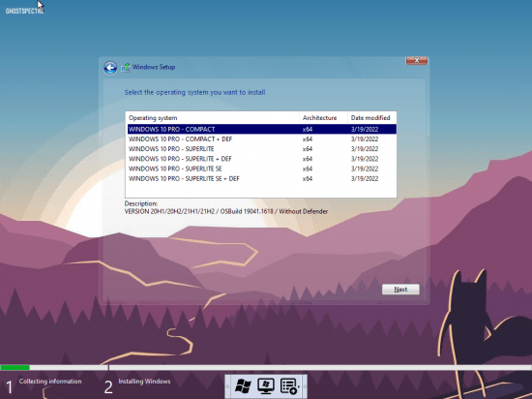
Task: Click the Date modified column header
Action: point(371,118)
